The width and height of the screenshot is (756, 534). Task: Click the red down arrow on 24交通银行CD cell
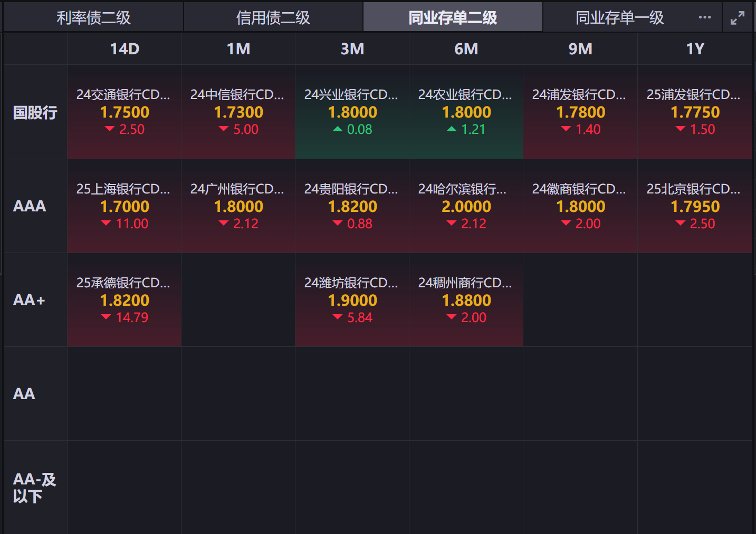click(x=109, y=128)
